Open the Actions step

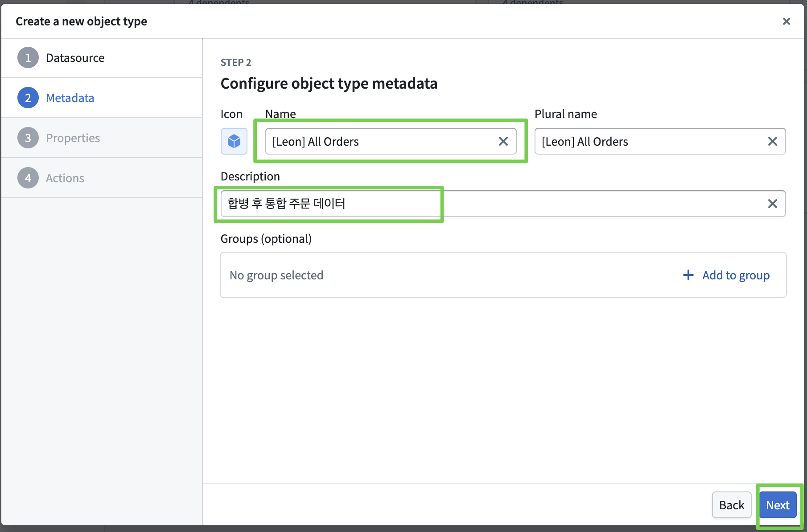click(x=65, y=178)
